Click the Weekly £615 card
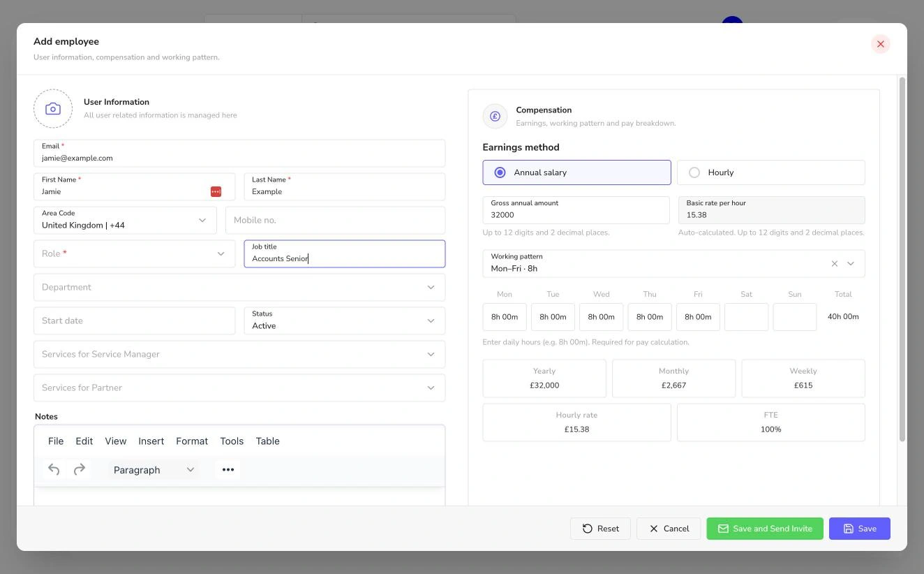 pyautogui.click(x=803, y=378)
